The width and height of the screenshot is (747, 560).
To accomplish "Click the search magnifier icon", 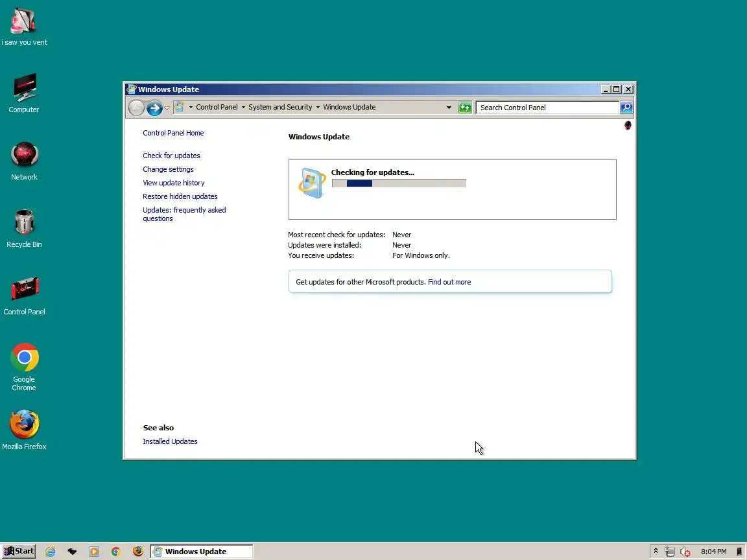I will 626,108.
